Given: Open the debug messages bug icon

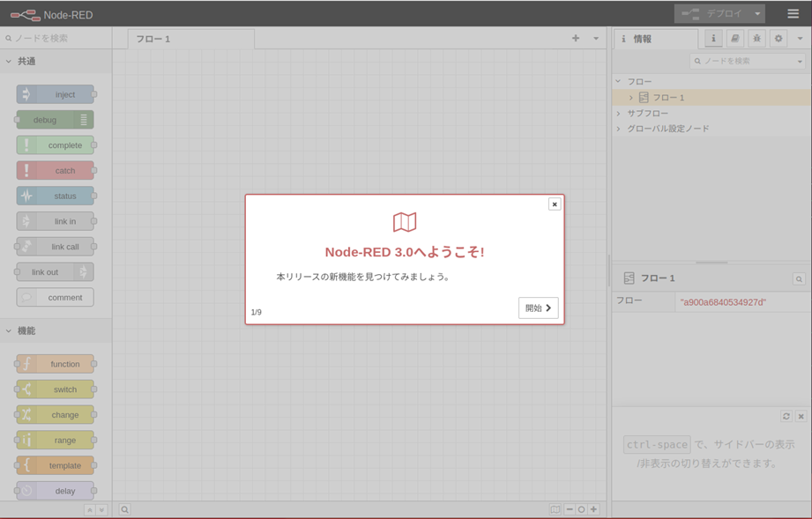Looking at the screenshot, I should 756,39.
